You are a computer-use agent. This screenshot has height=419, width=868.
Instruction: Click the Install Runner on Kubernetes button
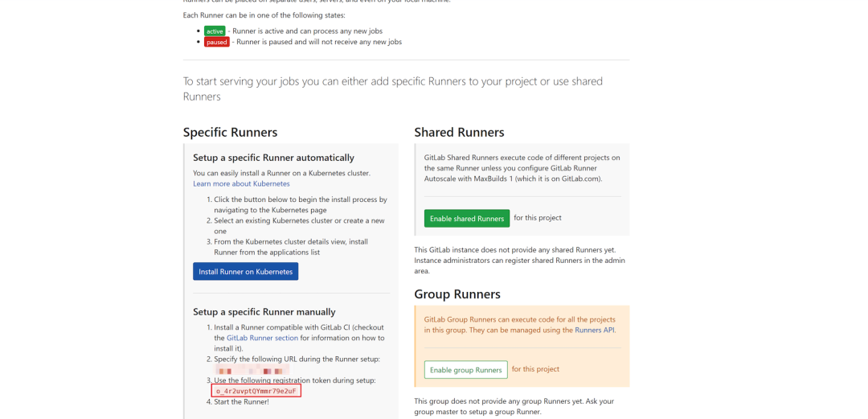click(245, 272)
